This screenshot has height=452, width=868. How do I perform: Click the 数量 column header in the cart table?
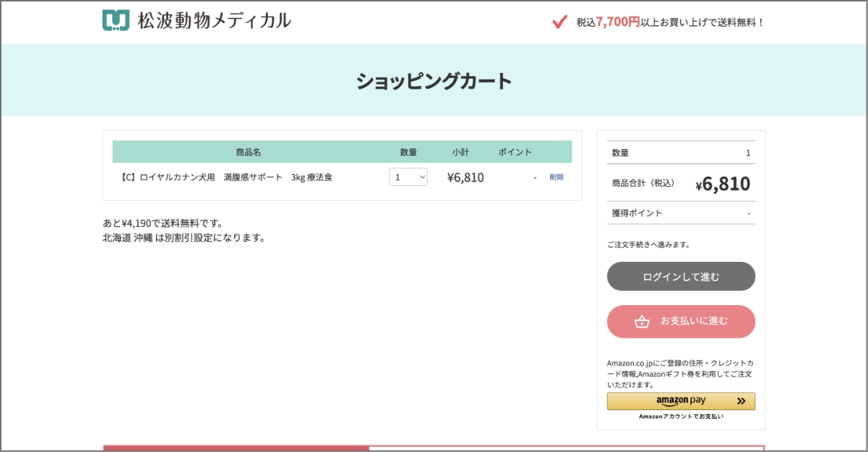[408, 152]
